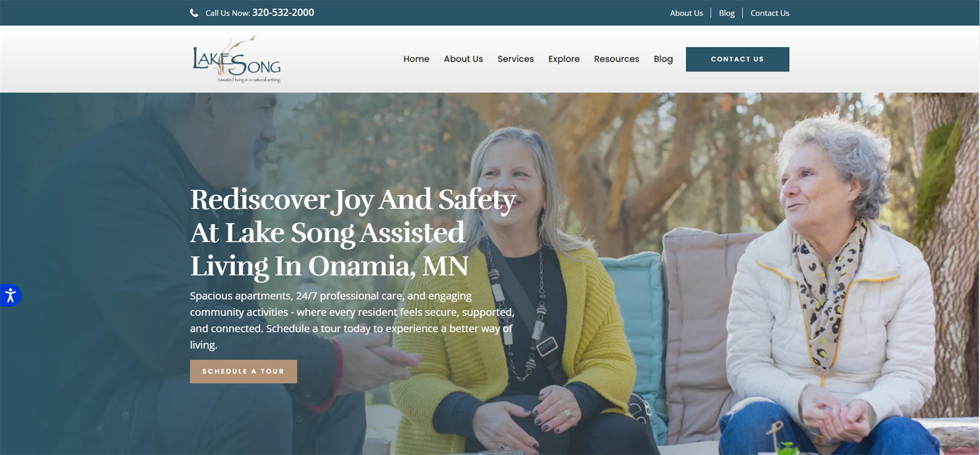Click the Spacious apartments description paragraph
Screen dimensions: 980x455
352,320
